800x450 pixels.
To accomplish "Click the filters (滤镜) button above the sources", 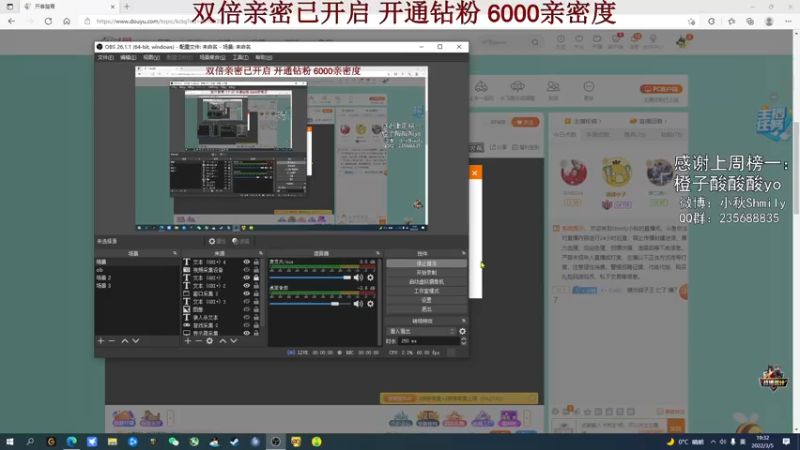I will (x=241, y=241).
